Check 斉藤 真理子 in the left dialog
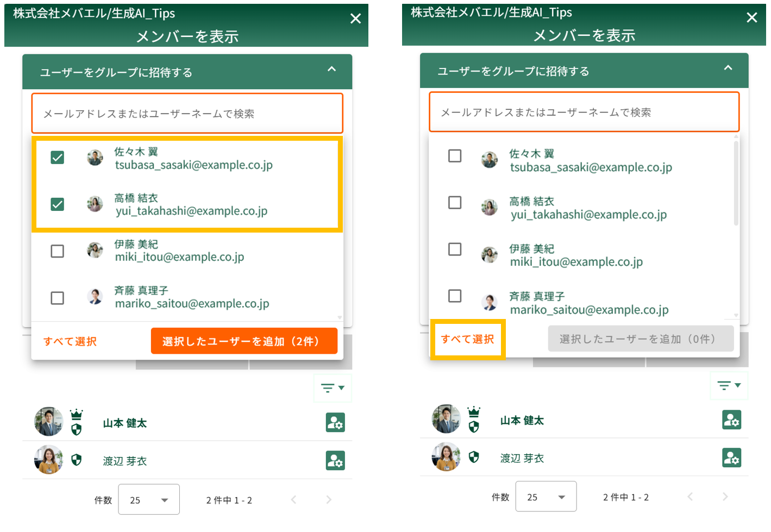Screen dimensions: 771x532 (57, 298)
